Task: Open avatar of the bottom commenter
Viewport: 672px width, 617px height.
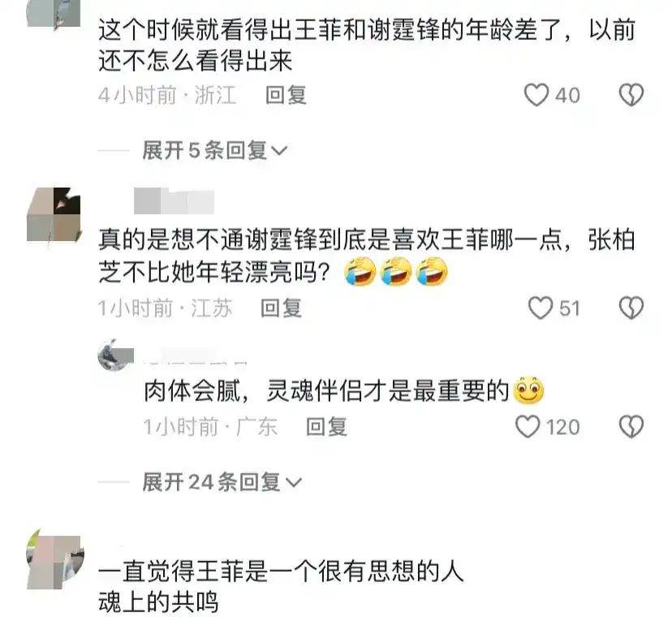Action: [55, 559]
